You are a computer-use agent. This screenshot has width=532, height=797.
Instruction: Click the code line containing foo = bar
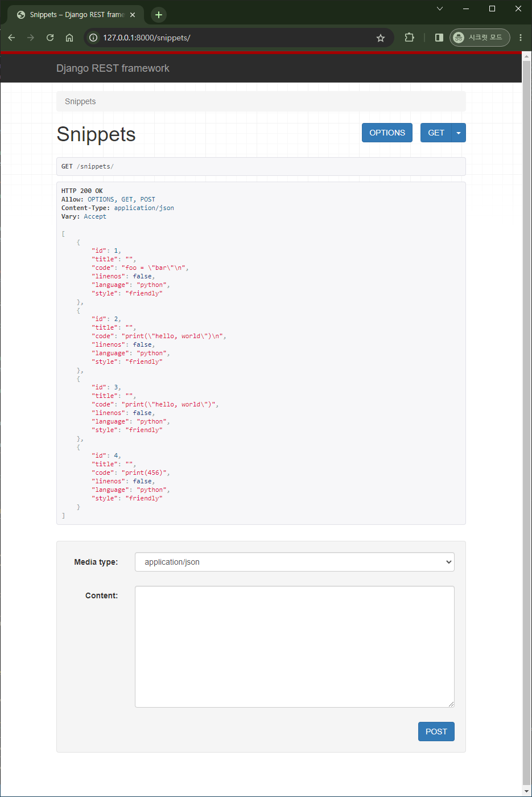140,268
